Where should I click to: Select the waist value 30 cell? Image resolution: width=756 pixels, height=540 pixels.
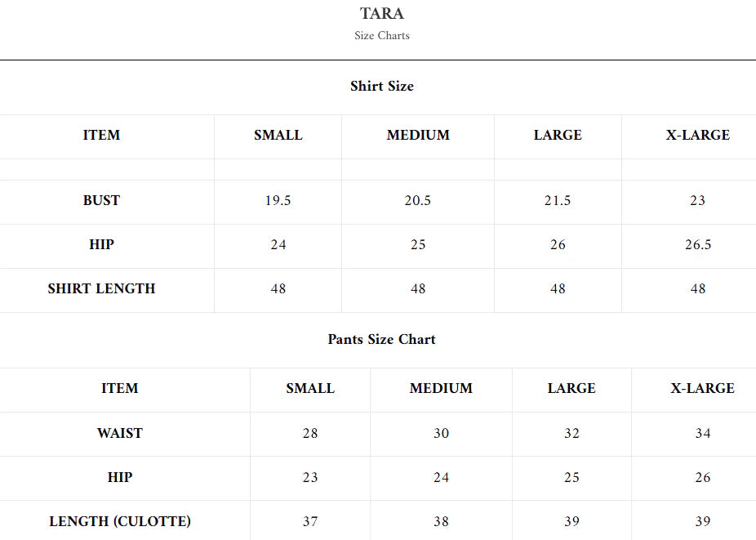[x=441, y=433]
